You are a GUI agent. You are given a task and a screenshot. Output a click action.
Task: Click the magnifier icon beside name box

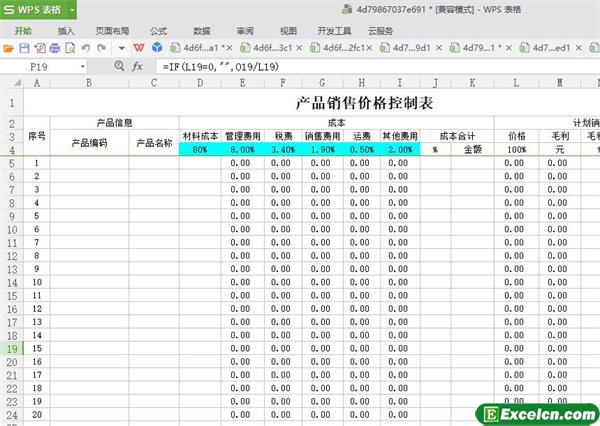[118, 66]
